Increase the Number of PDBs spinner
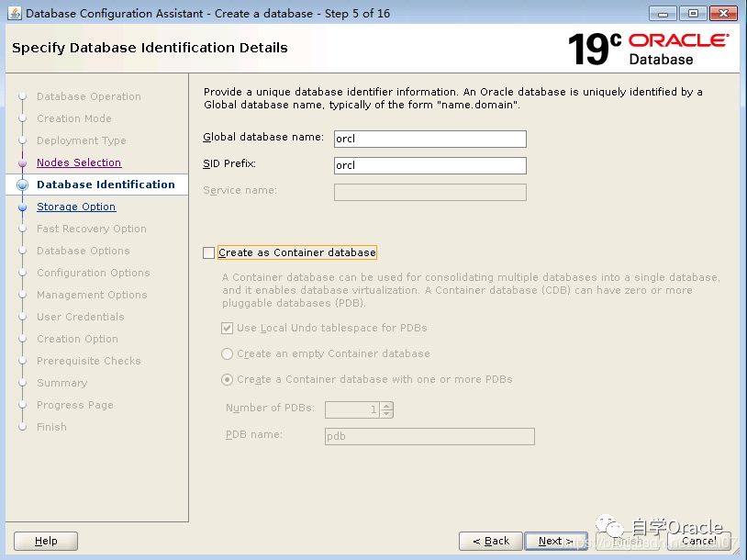This screenshot has height=560, width=747. pyautogui.click(x=387, y=406)
